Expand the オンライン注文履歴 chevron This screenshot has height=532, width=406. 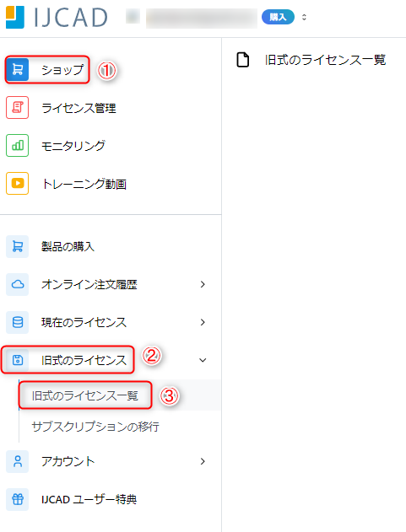(x=203, y=284)
